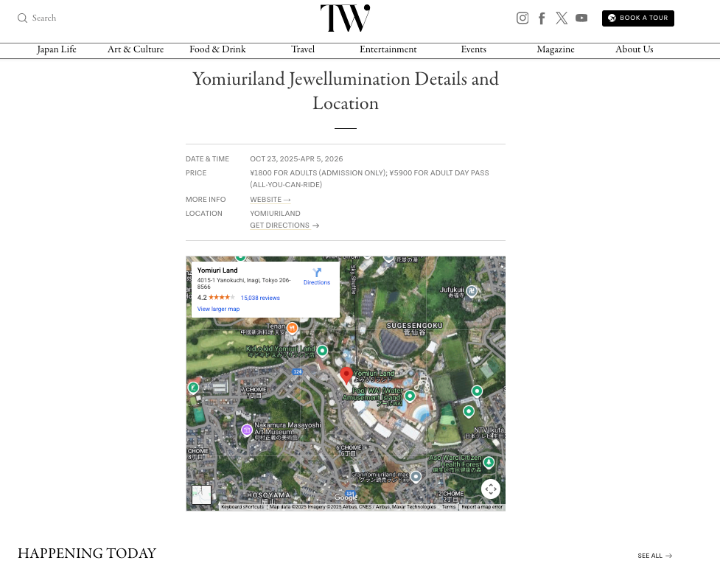The height and width of the screenshot is (564, 720).
Task: Click the Nakamura Masayoshi Art Museum purple marker
Action: click(247, 430)
